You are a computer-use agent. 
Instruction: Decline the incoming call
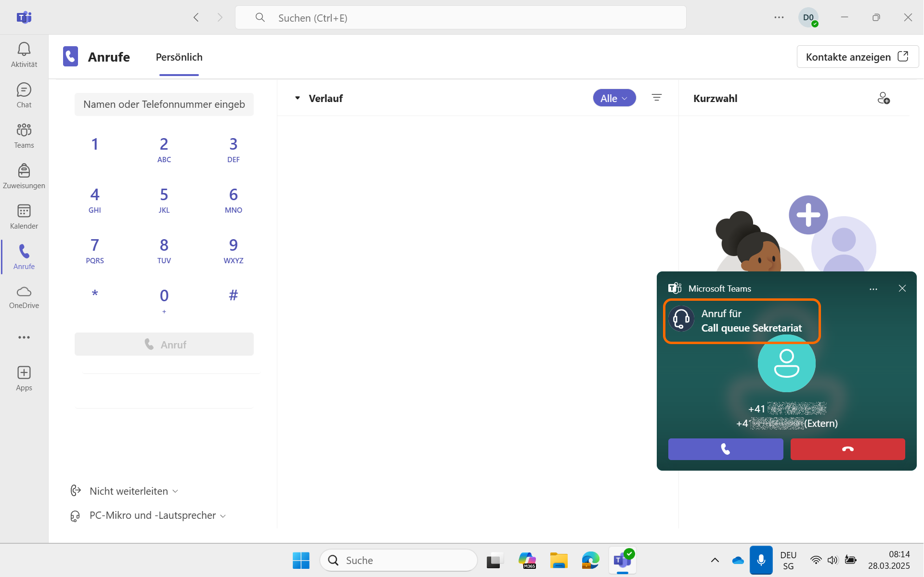847,449
